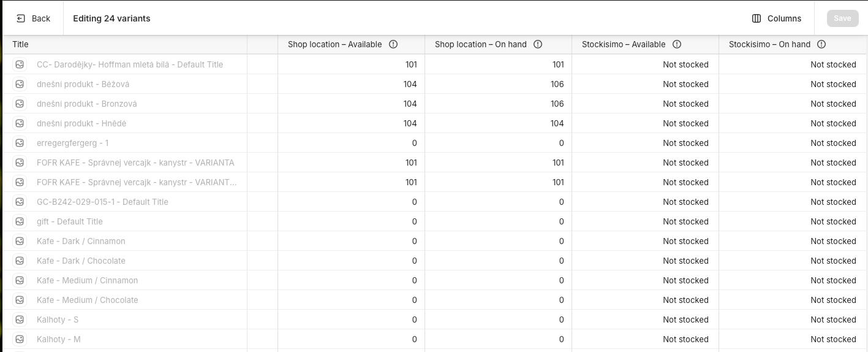Click the GC-B242-029-015-1 - Default Title row title
Viewport: 868px width, 352px height.
tap(102, 202)
